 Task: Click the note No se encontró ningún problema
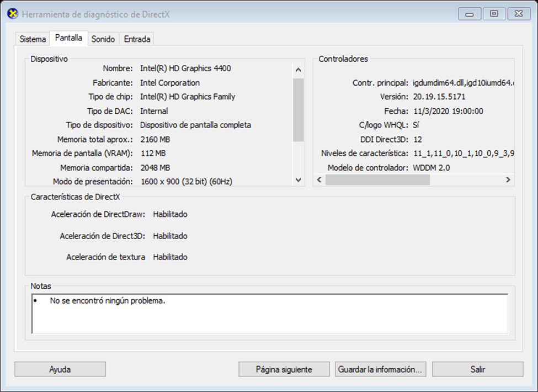tap(108, 301)
